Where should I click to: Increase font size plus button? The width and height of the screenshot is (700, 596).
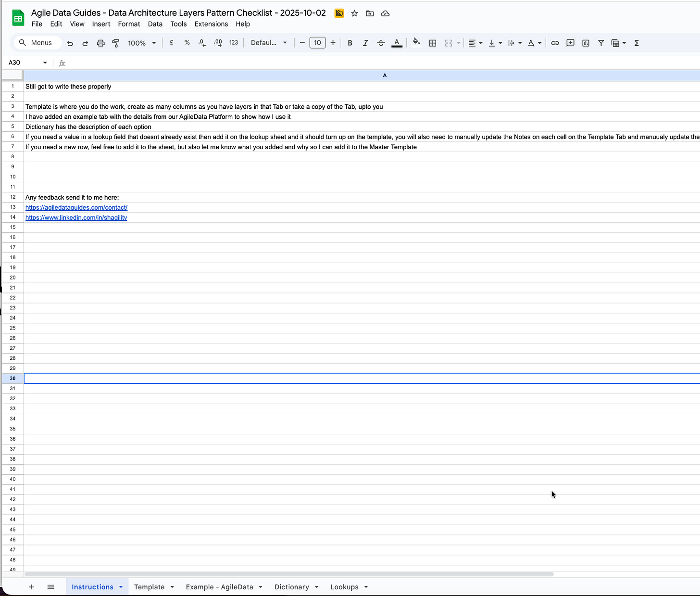point(333,43)
